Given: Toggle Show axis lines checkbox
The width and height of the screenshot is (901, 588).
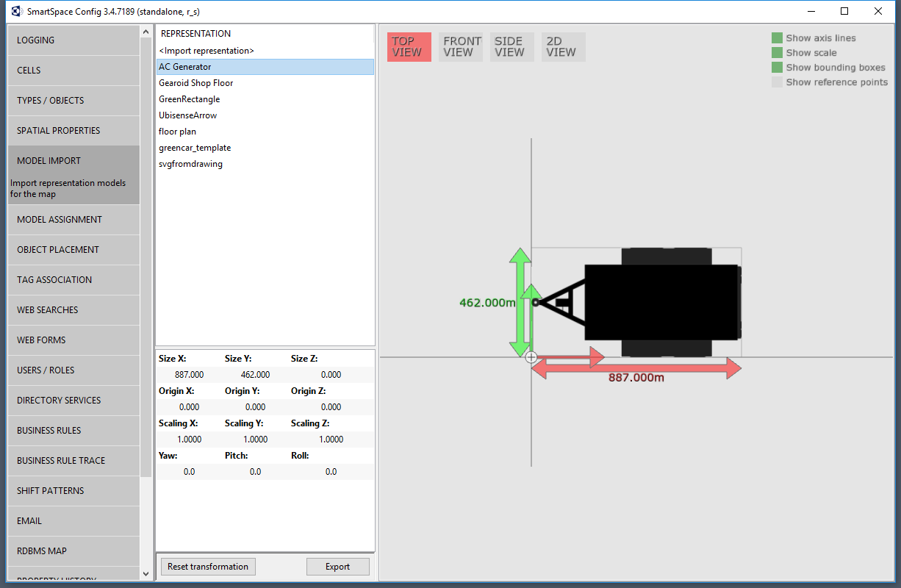Looking at the screenshot, I should coord(777,38).
